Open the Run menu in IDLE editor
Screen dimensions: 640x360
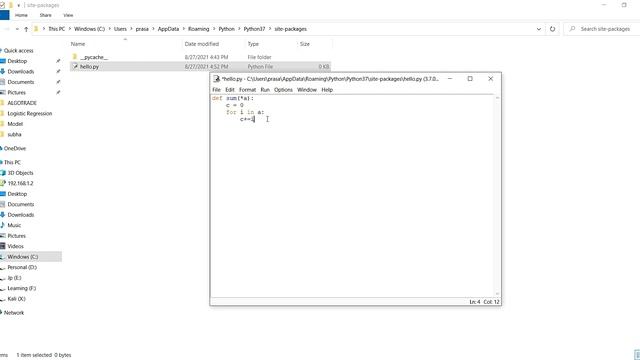point(265,90)
